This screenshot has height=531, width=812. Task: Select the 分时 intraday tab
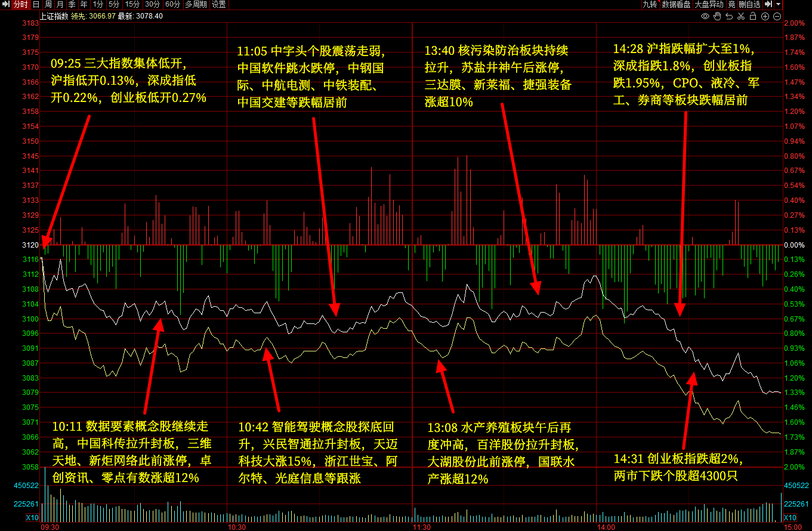coord(20,5)
